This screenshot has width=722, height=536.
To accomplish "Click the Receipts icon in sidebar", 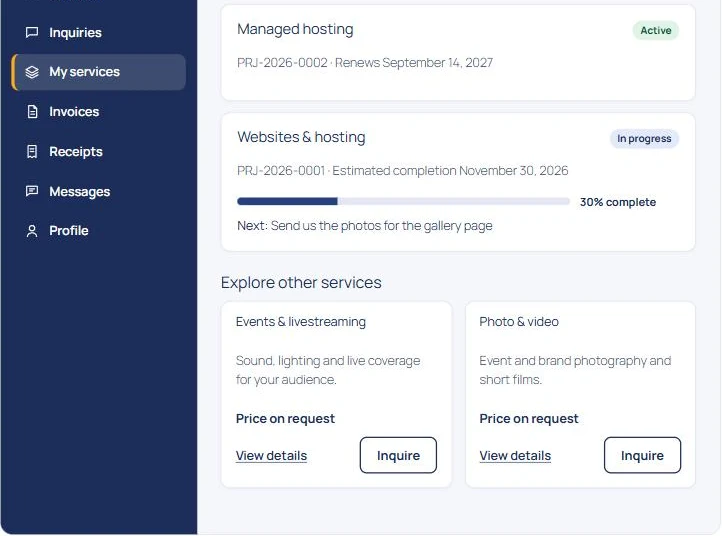I will (x=32, y=151).
